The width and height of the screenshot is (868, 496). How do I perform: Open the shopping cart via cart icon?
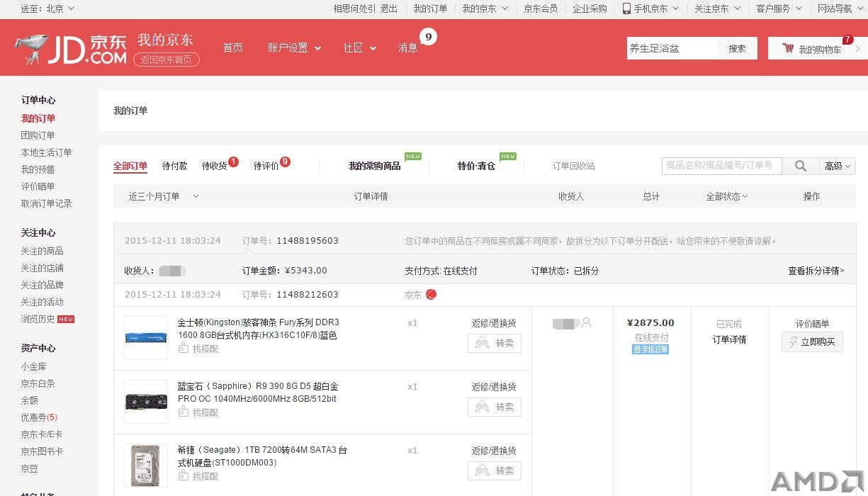[788, 48]
